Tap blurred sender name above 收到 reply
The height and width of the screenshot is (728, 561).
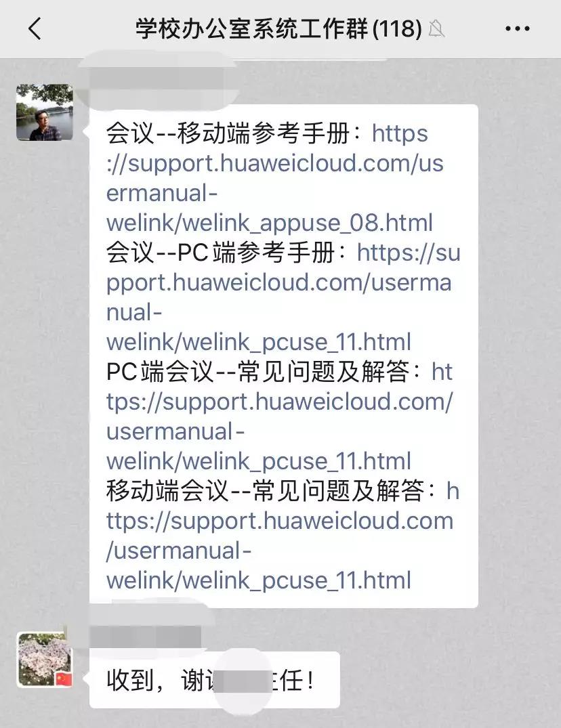(x=146, y=636)
